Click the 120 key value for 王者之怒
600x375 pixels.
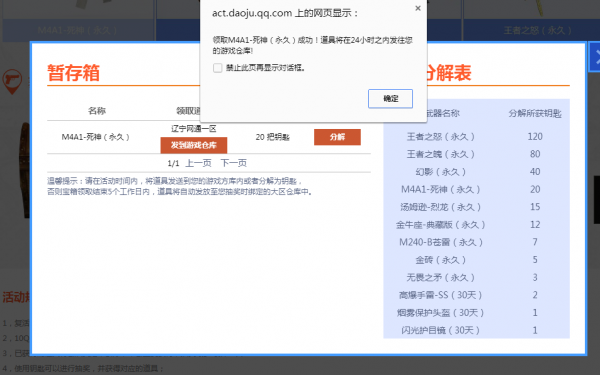pos(535,137)
